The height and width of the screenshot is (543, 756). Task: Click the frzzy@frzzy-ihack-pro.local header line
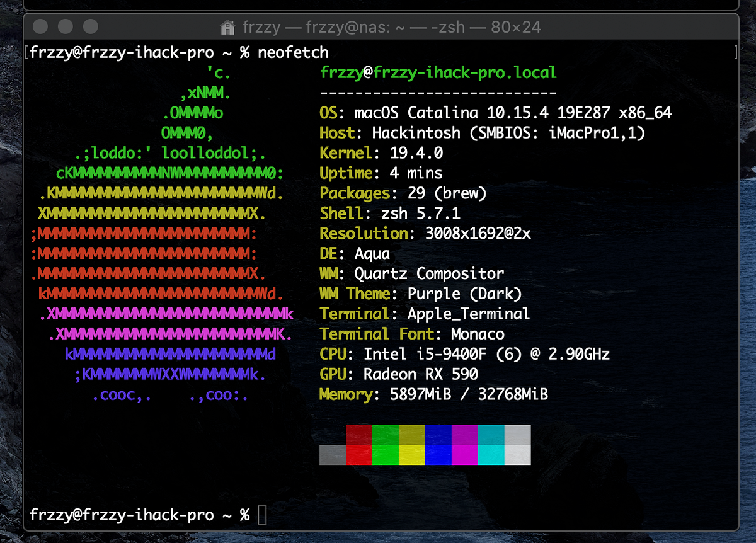[x=438, y=72]
